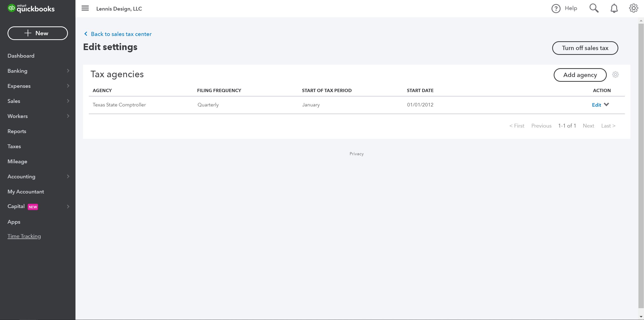Image resolution: width=644 pixels, height=320 pixels.
Task: Click the vertical scrollbar down arrow
Action: coord(641,317)
